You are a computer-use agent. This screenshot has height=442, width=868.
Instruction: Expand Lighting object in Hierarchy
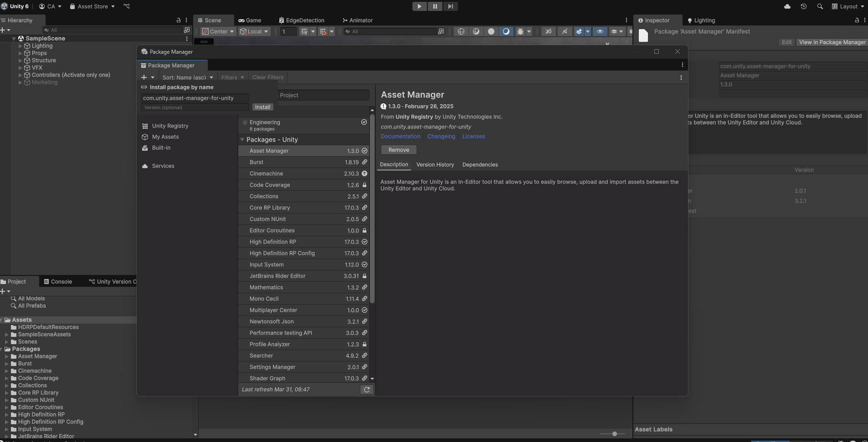(x=20, y=46)
